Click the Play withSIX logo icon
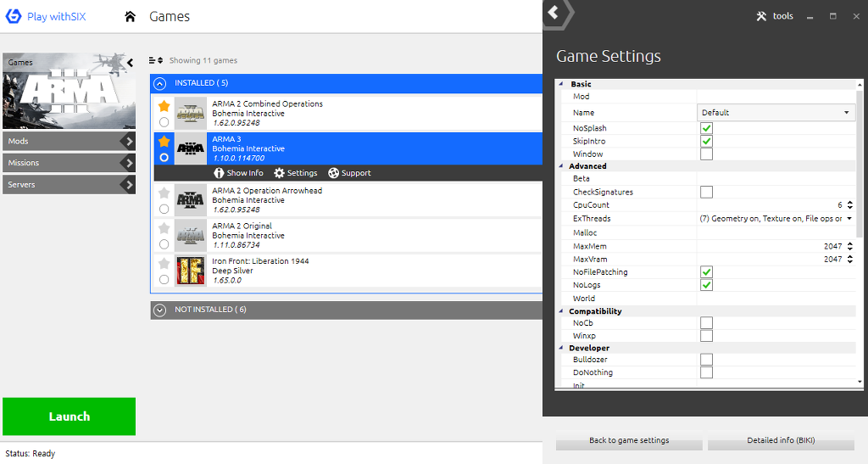The width and height of the screenshot is (868, 464). click(14, 17)
